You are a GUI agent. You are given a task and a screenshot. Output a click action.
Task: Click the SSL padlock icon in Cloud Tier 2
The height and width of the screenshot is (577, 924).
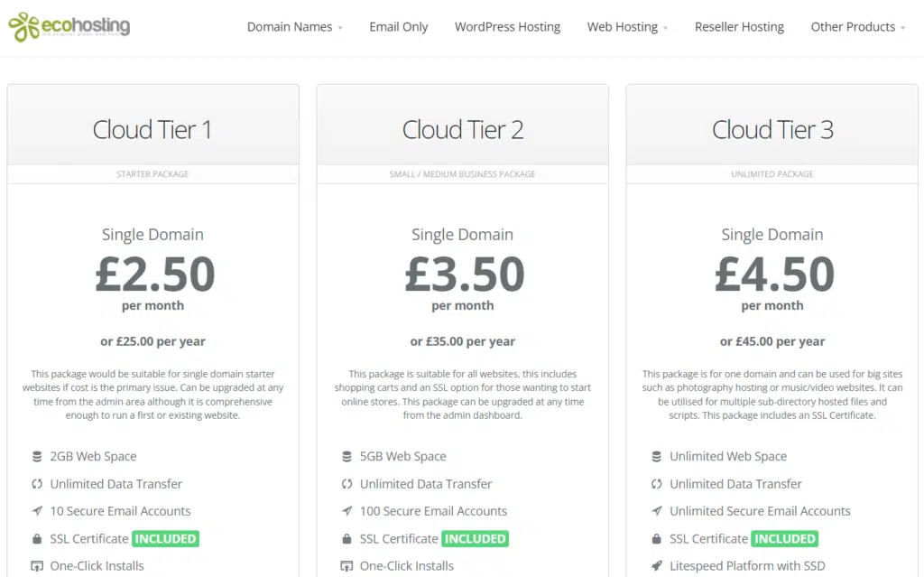pos(346,539)
